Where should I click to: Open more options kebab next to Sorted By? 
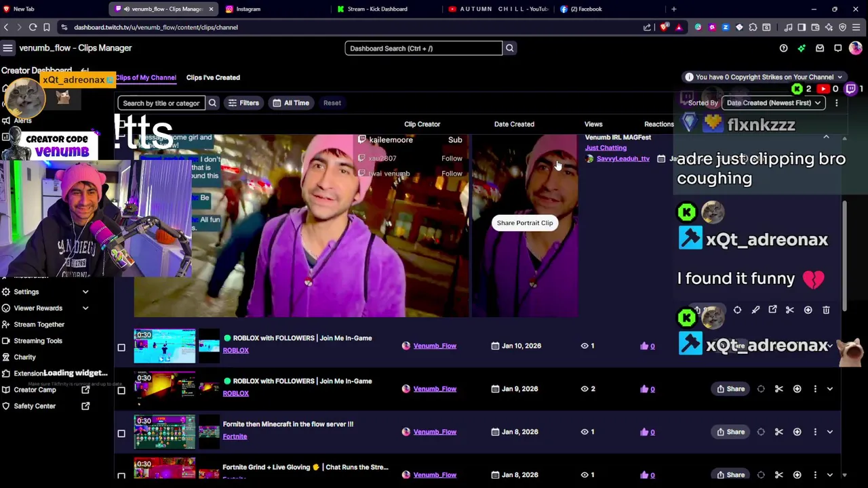point(836,103)
